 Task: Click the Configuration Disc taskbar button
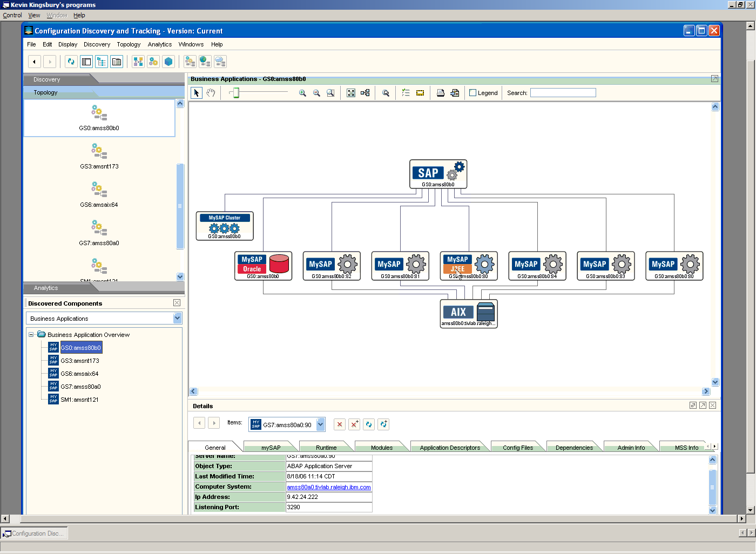point(35,533)
